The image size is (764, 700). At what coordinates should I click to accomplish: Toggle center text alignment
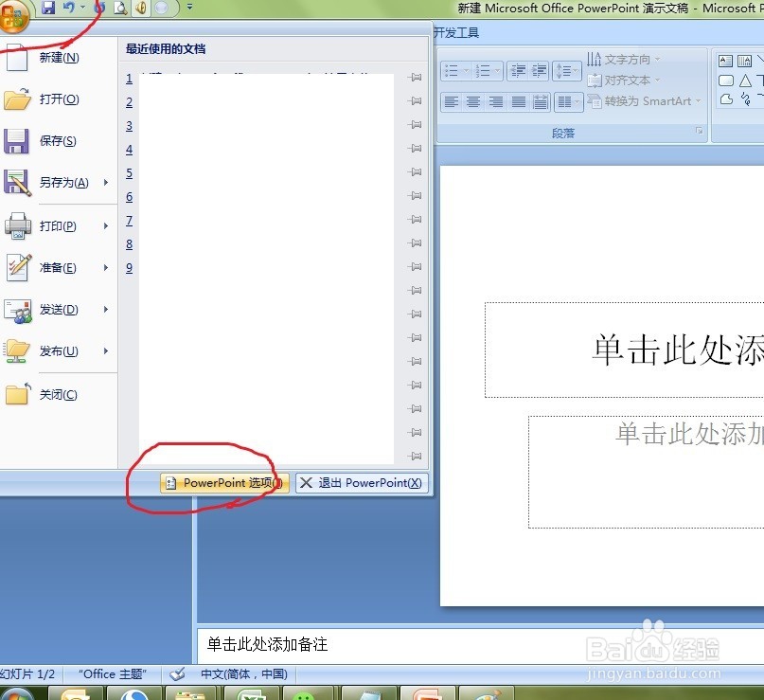click(x=473, y=101)
